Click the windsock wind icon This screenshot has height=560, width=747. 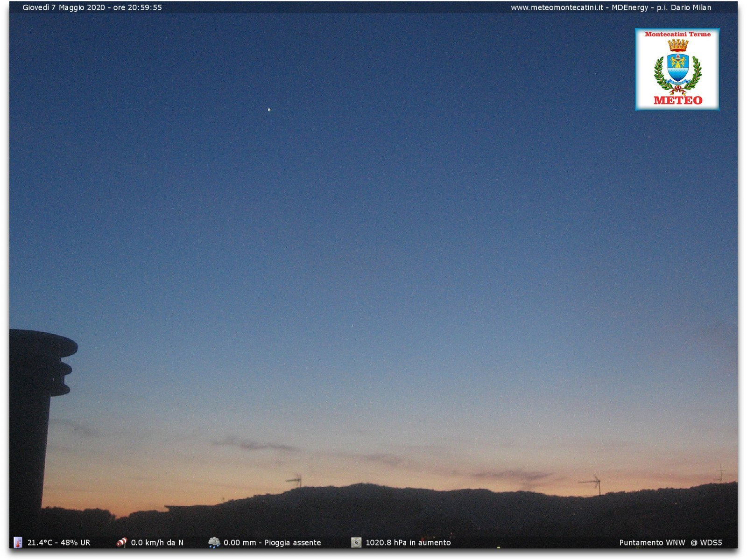(x=121, y=542)
